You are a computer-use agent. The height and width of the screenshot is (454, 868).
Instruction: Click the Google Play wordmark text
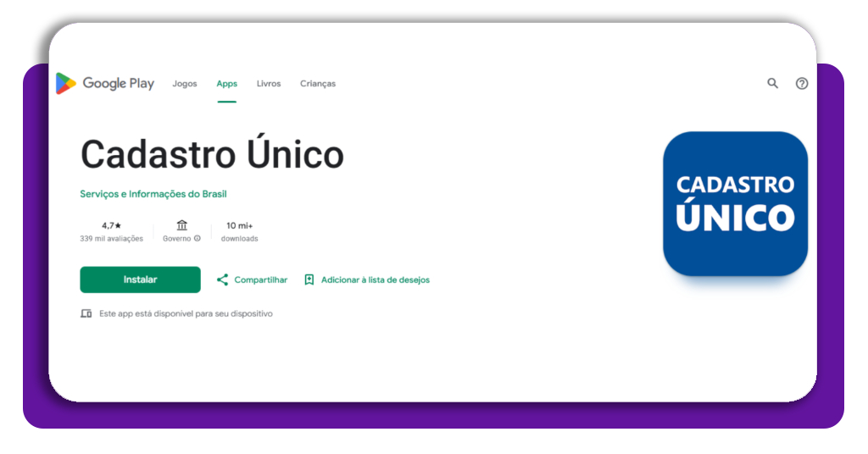[119, 84]
